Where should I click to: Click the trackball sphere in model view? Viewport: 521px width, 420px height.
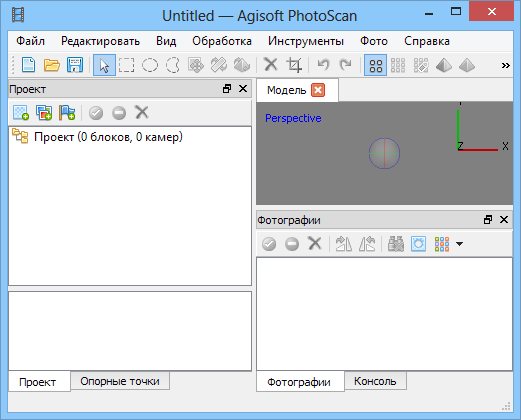384,153
